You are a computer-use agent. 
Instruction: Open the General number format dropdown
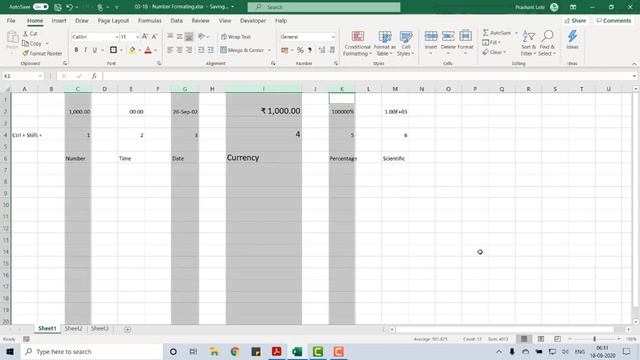click(333, 37)
